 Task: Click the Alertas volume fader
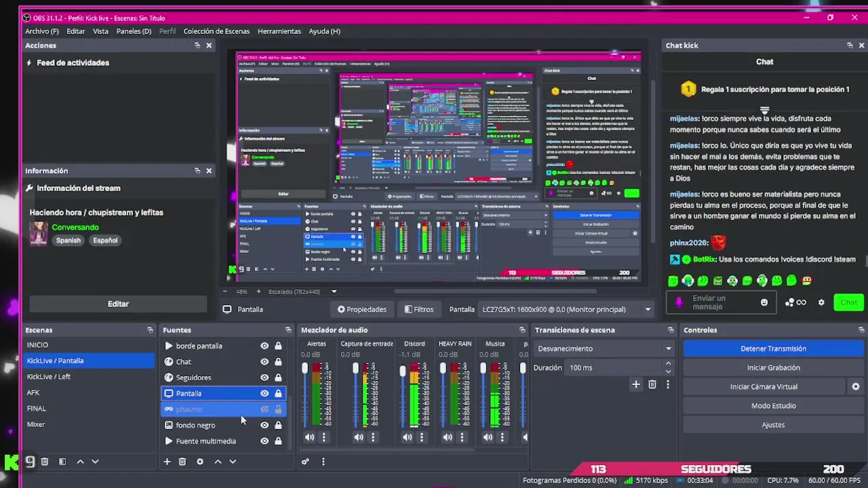304,368
